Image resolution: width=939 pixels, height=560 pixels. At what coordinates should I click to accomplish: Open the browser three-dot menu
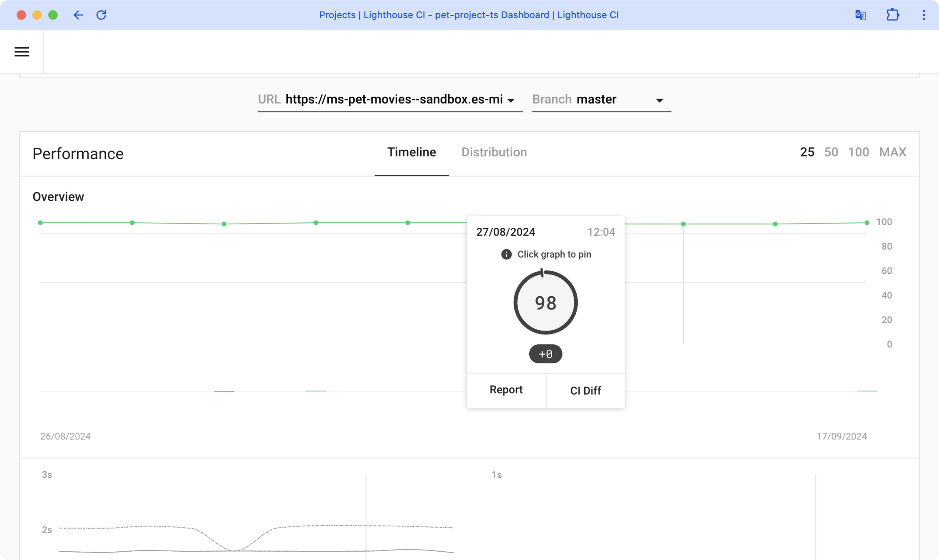click(924, 15)
